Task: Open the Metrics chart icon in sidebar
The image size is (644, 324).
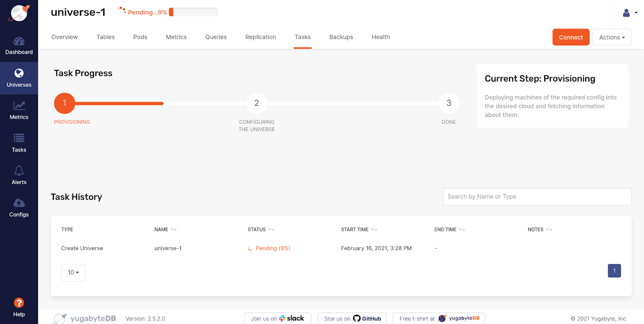Action: tap(19, 106)
